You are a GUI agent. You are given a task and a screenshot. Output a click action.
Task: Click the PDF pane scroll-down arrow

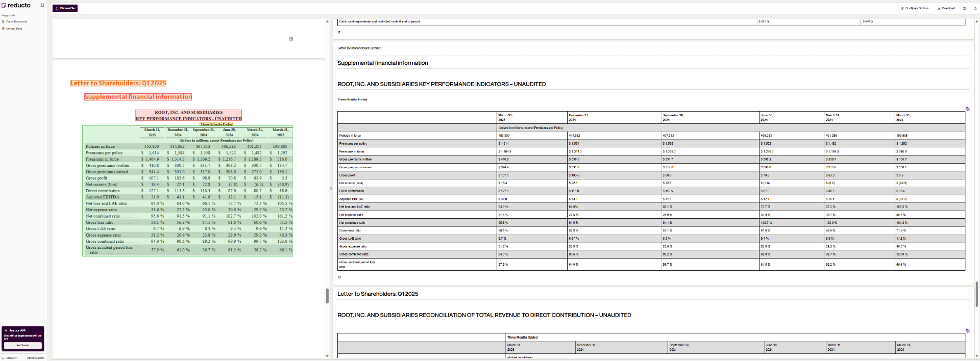tap(327, 356)
